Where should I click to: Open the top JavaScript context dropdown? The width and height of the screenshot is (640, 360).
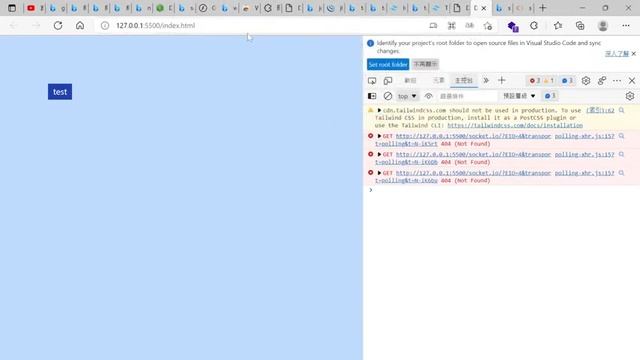407,96
